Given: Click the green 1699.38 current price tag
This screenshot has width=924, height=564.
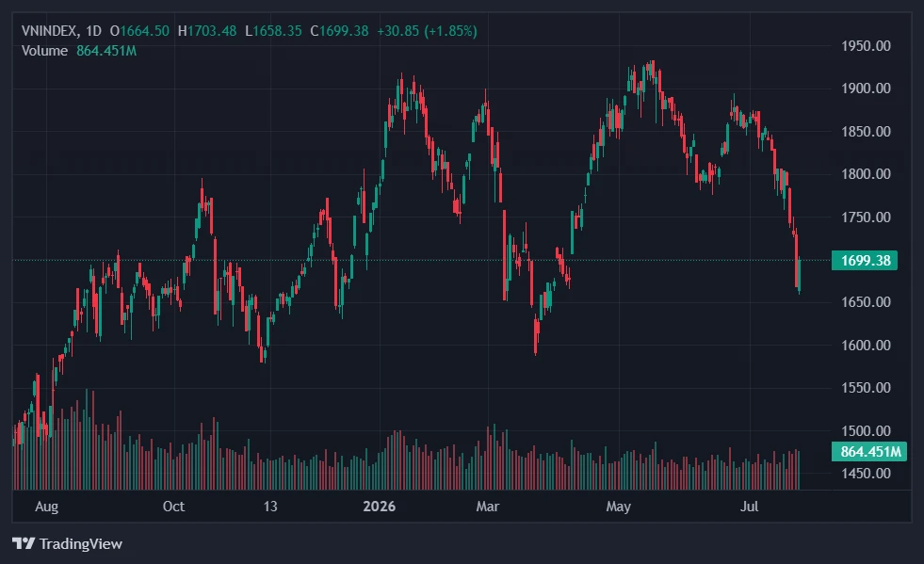Looking at the screenshot, I should 865,260.
